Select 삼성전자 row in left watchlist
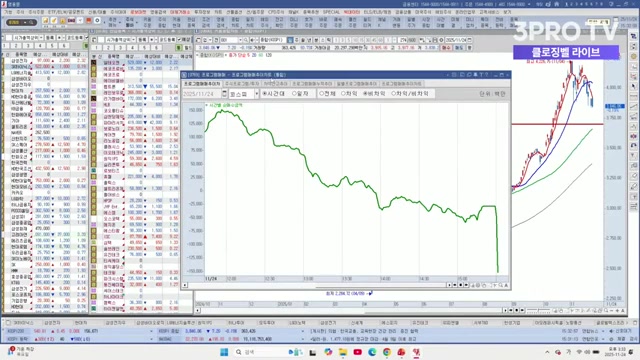Screen dimensions: 640x360 click(x=45, y=60)
